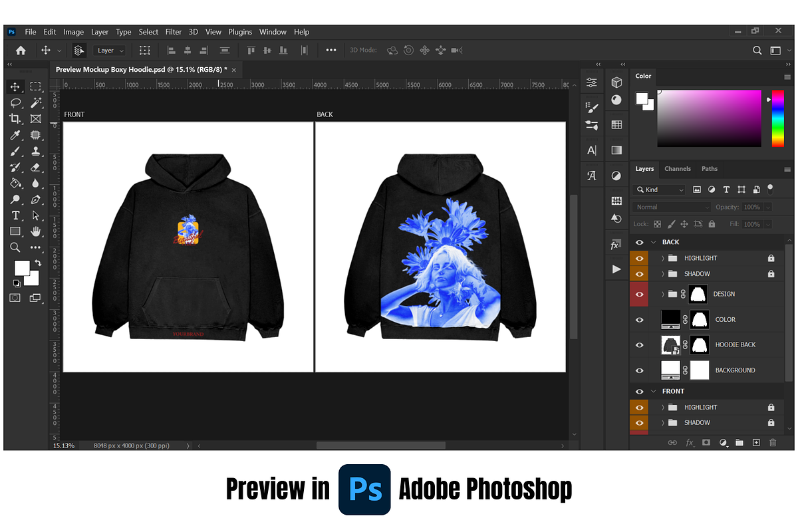Select the Horizontal Type tool
The image size is (798, 532).
15,215
